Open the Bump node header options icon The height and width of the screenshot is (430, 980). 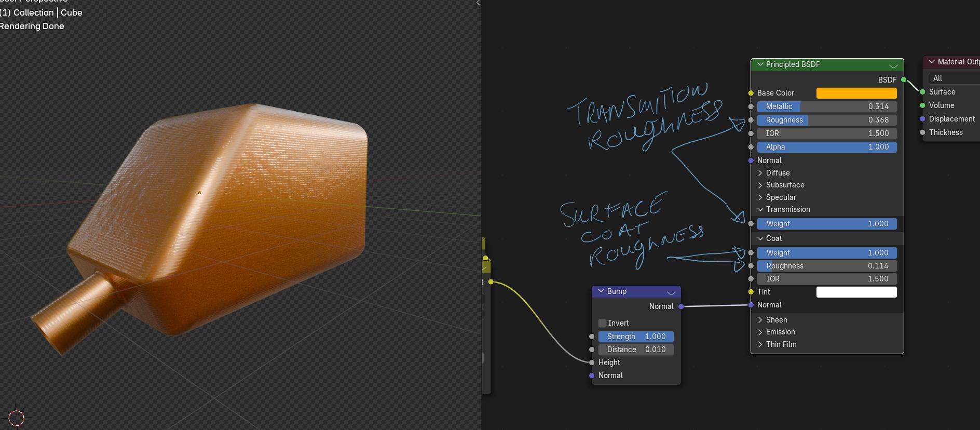(x=671, y=292)
